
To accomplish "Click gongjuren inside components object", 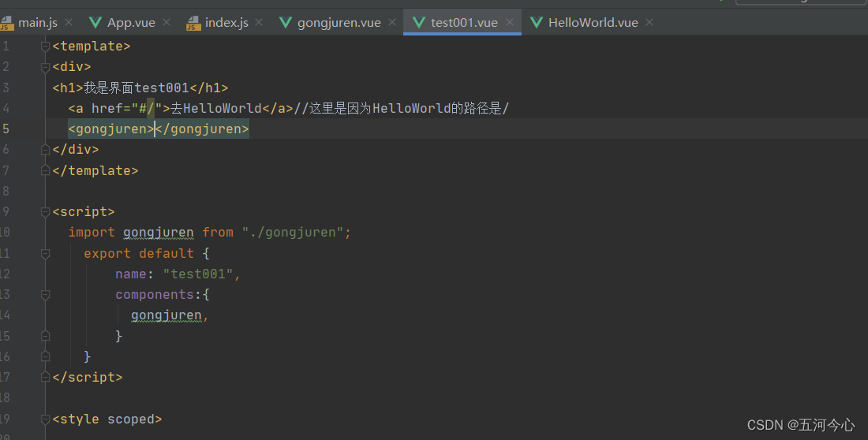I will point(166,315).
